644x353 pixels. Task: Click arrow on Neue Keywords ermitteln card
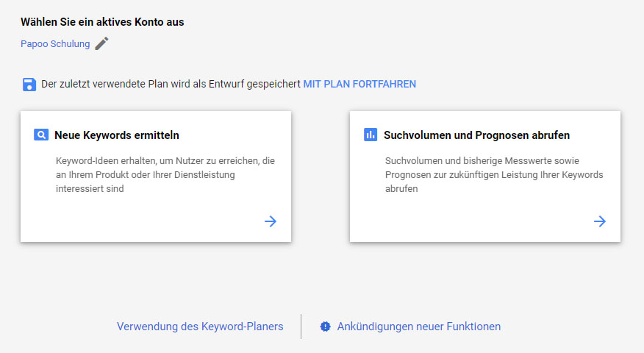click(271, 221)
